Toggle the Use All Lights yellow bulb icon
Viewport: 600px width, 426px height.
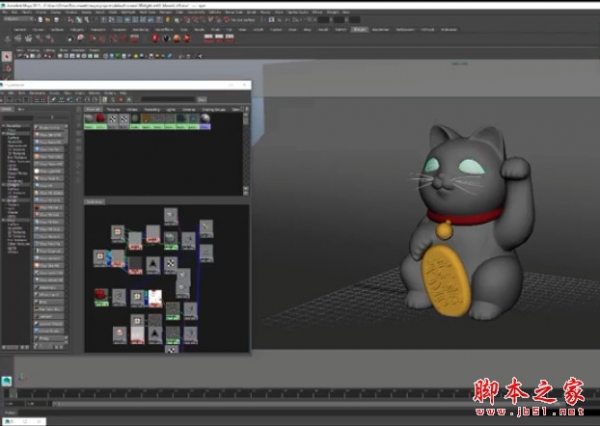136,56
